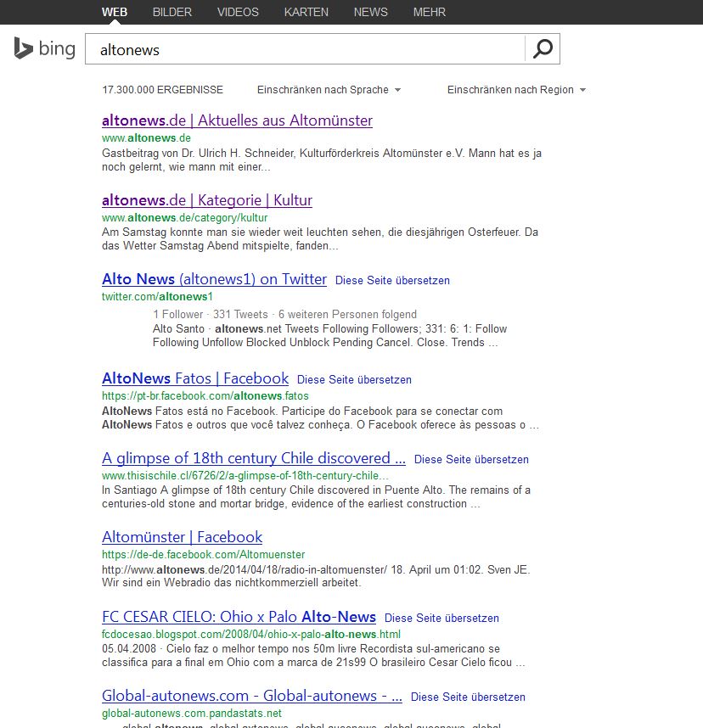Click the www.altonews.de/category/kultur URL
Viewport: 703px width, 728px height.
[185, 218]
